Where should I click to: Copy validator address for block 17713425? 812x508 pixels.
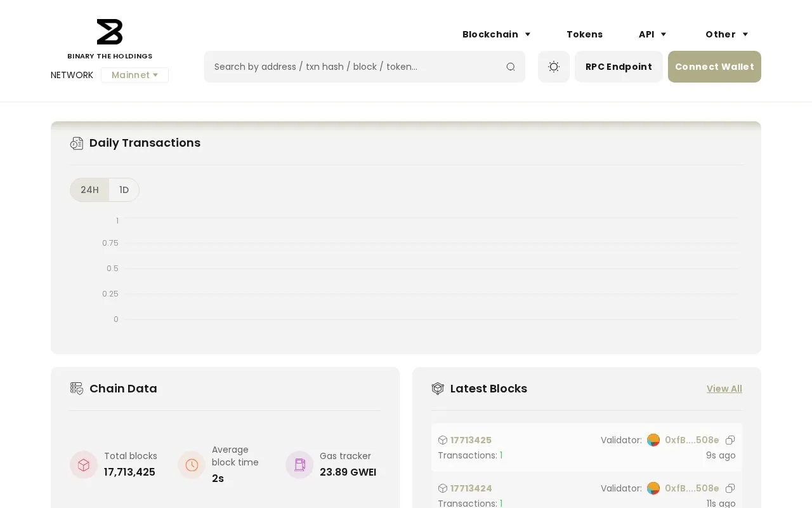(x=730, y=440)
